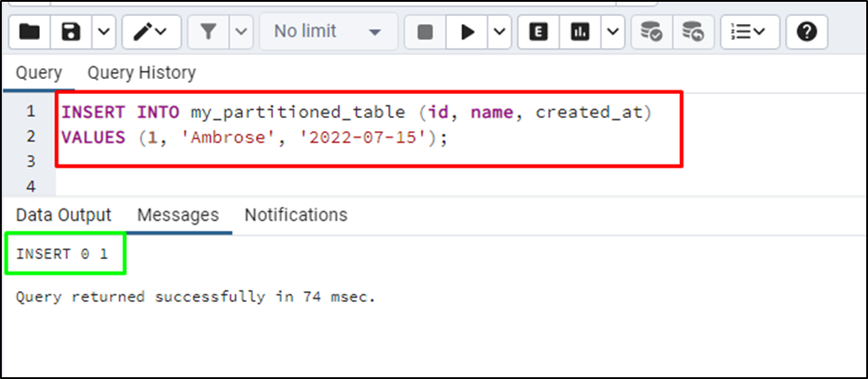
Task: Open file using the folder icon
Action: click(x=29, y=32)
